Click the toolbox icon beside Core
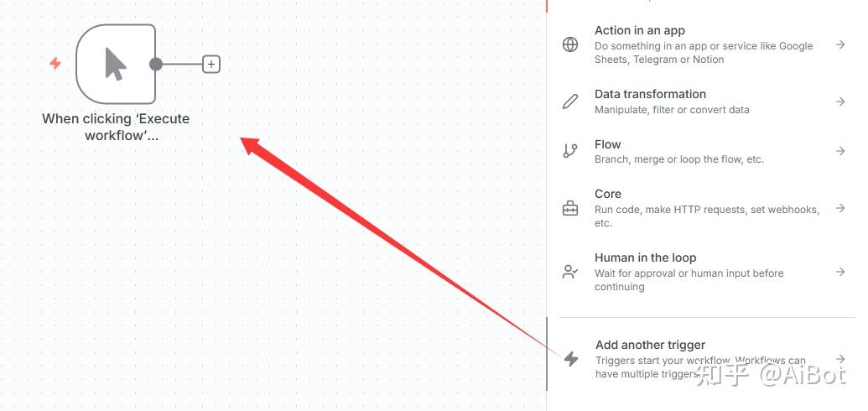868x411 pixels. 570,208
